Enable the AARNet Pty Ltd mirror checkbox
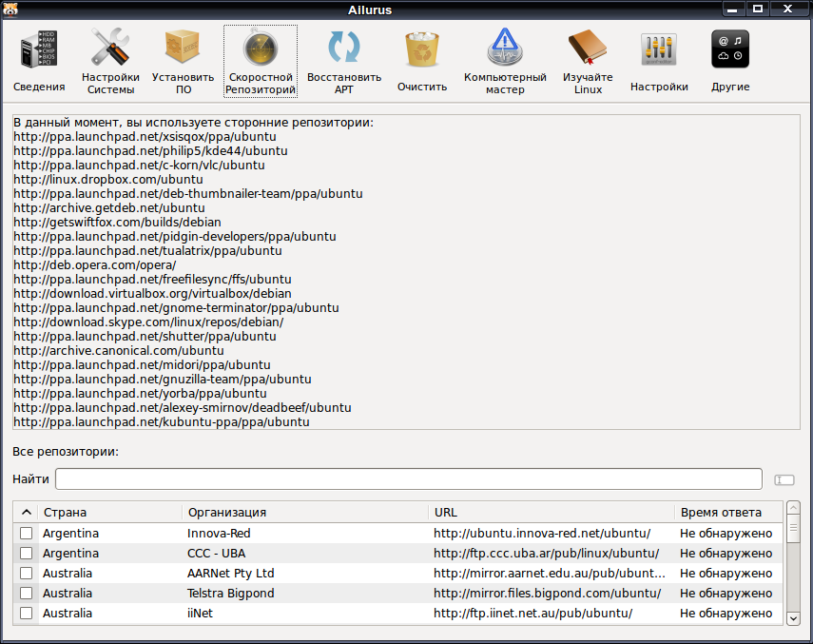This screenshot has width=813, height=644. 26,573
